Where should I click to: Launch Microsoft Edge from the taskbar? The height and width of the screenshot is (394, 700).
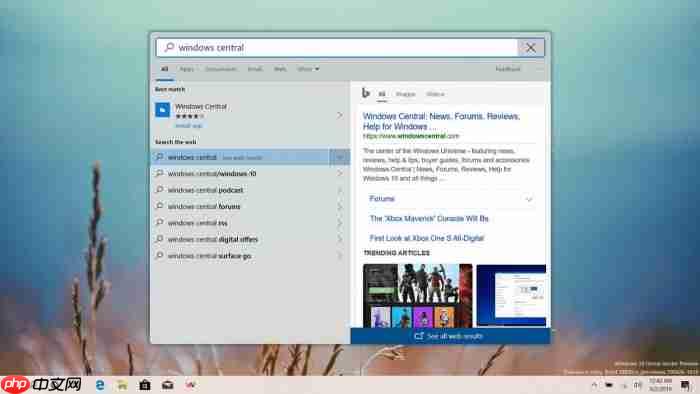[100, 385]
